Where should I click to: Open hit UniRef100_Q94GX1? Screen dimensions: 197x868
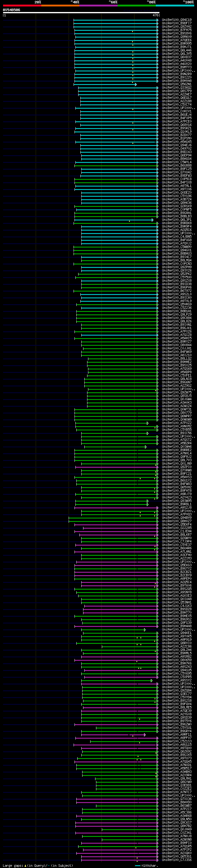pos(177,250)
